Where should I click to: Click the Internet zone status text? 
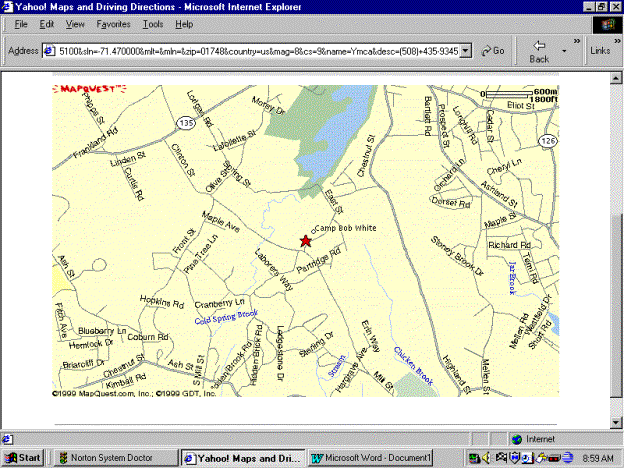pos(540,439)
